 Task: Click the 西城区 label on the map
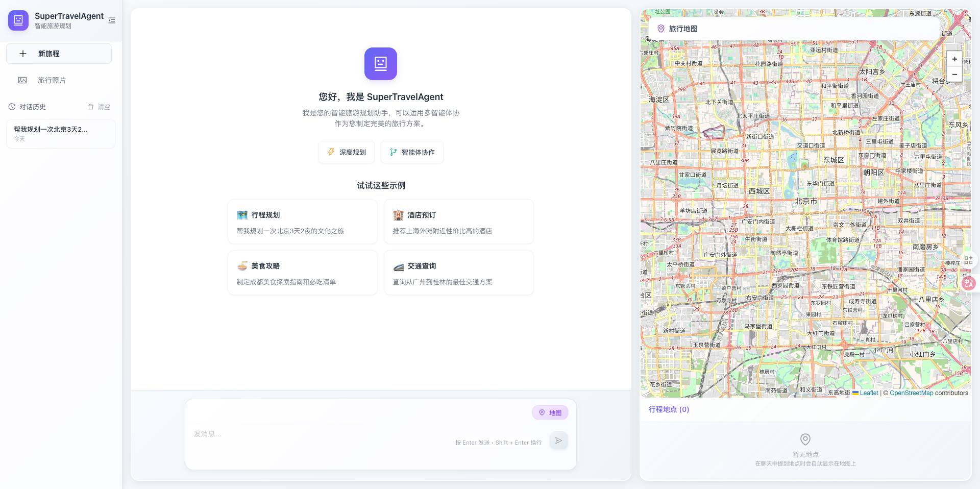(759, 191)
